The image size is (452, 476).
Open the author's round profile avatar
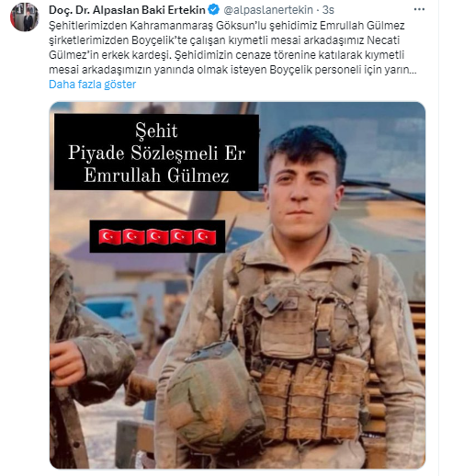[x=25, y=17]
